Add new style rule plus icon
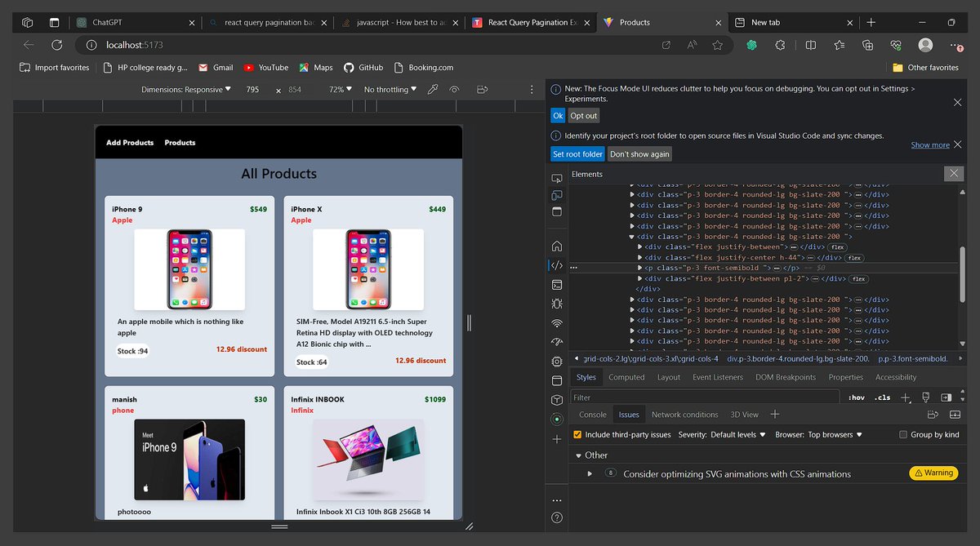980x546 pixels. click(905, 397)
